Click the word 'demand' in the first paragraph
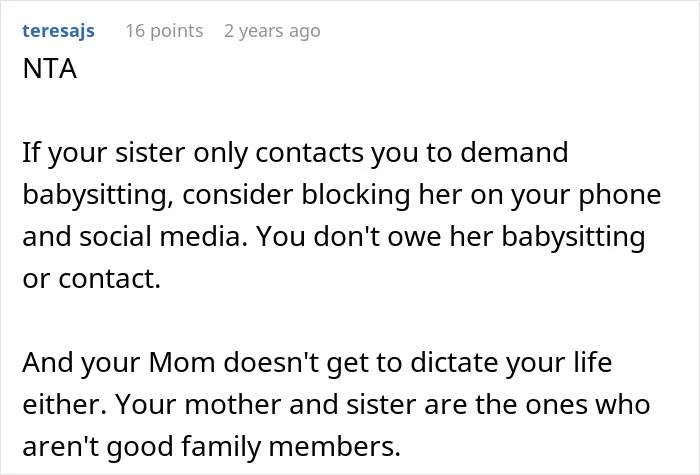 [514, 152]
